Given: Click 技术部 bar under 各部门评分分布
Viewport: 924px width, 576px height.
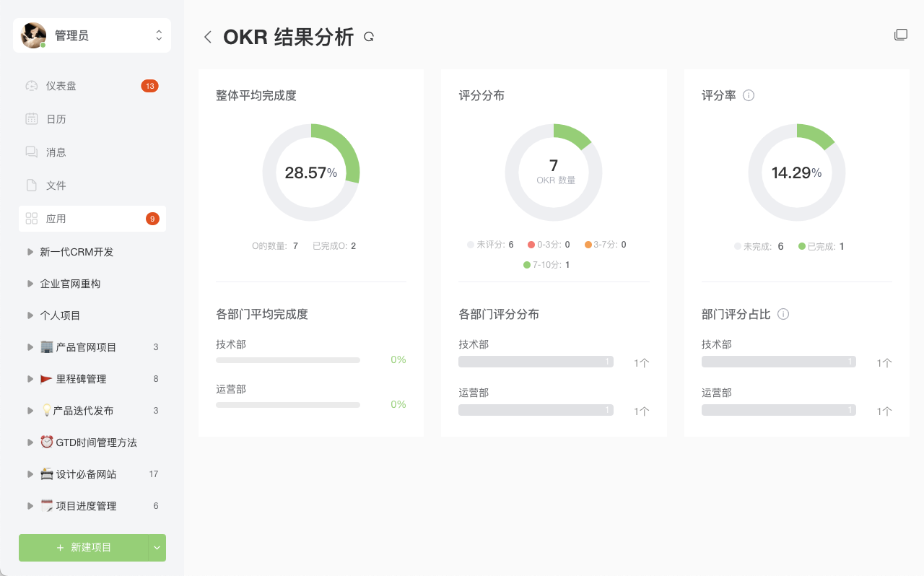Looking at the screenshot, I should click(x=536, y=362).
